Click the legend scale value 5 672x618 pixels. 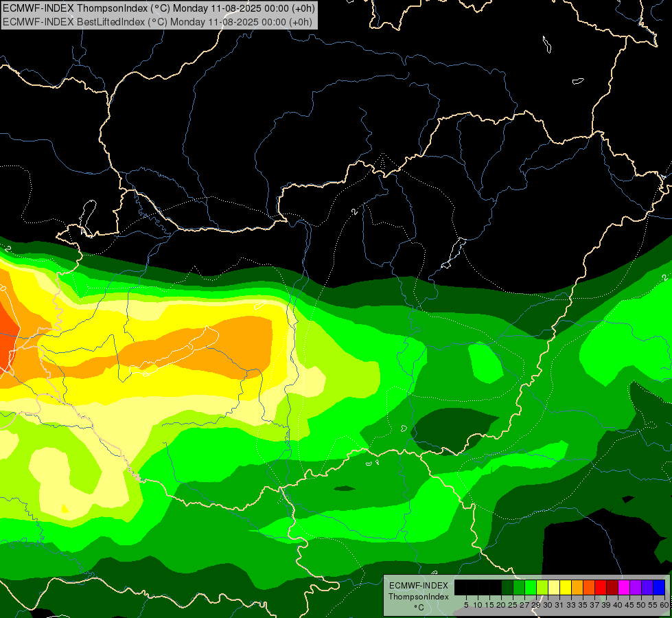[466, 605]
